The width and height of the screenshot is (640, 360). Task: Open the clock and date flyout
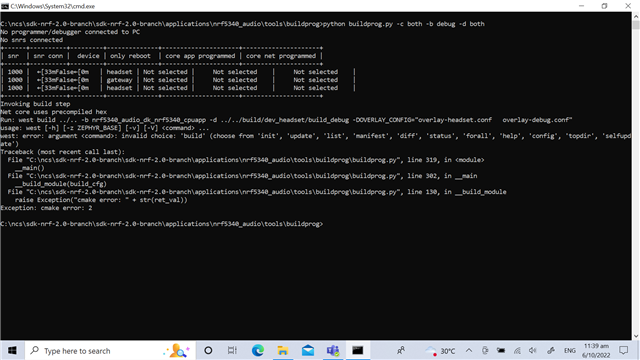point(596,351)
